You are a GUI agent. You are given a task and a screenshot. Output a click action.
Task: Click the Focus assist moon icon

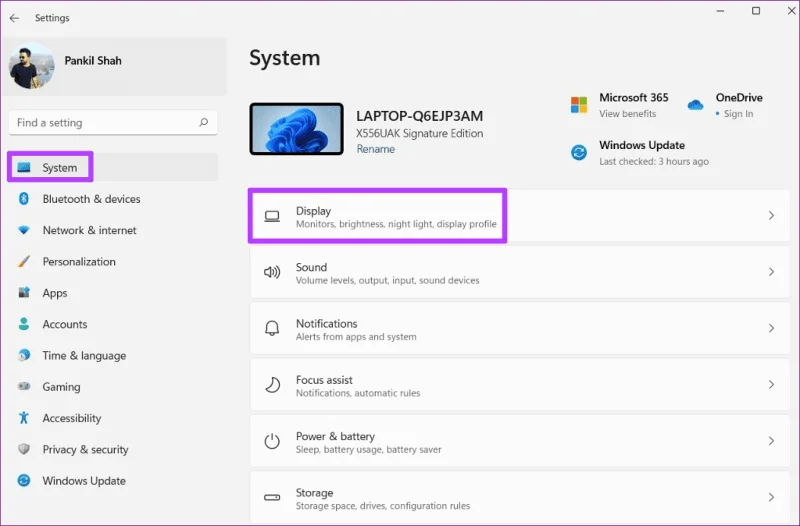coord(272,385)
